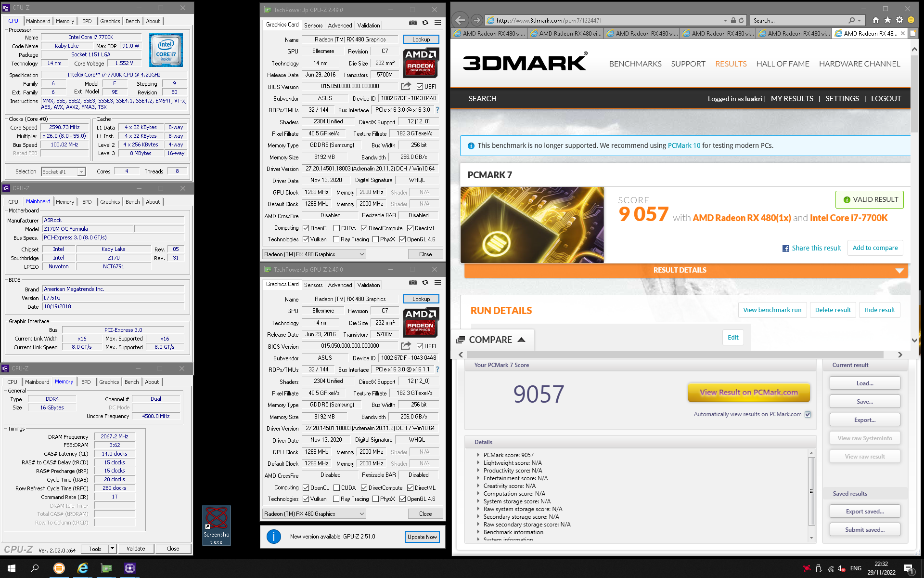The width and height of the screenshot is (924, 578).
Task: Click the screenshot camera icon in lower GPU-Z window
Action: pos(412,282)
